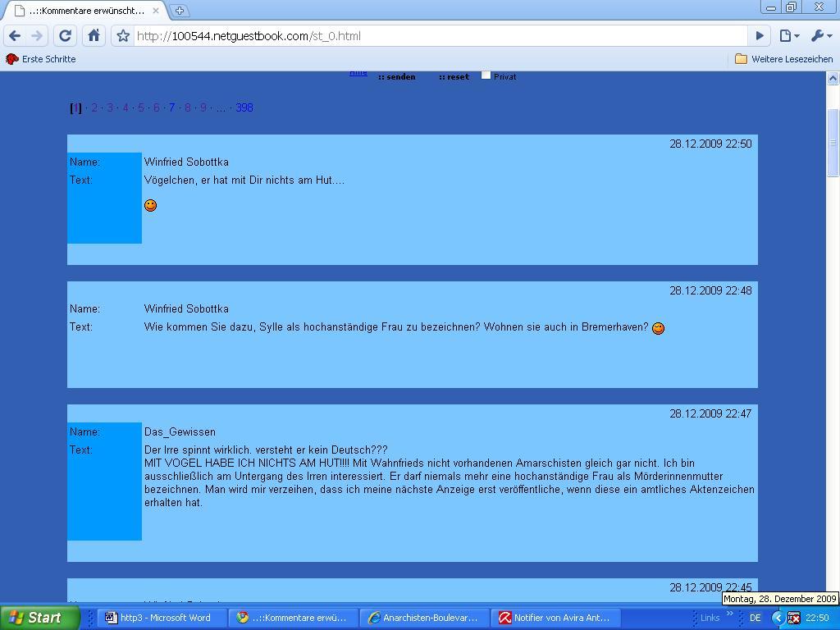Tick the Privat checkbox
This screenshot has height=630, width=840.
[486, 75]
